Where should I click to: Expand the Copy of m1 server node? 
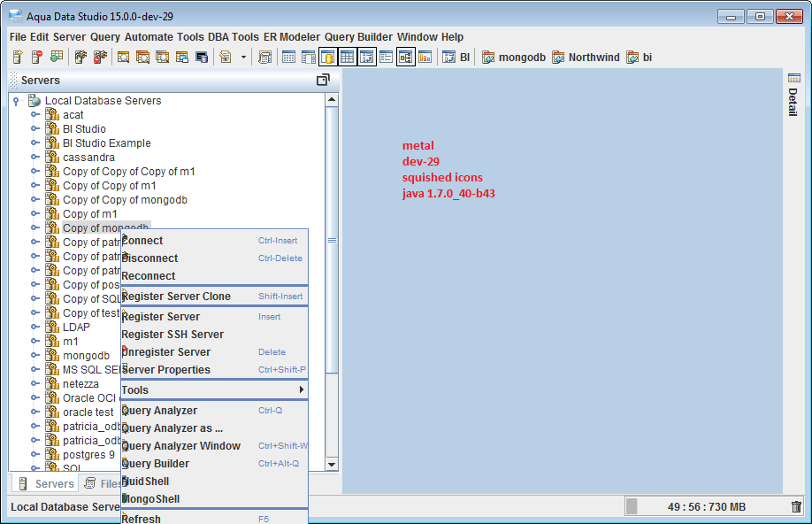click(x=34, y=213)
